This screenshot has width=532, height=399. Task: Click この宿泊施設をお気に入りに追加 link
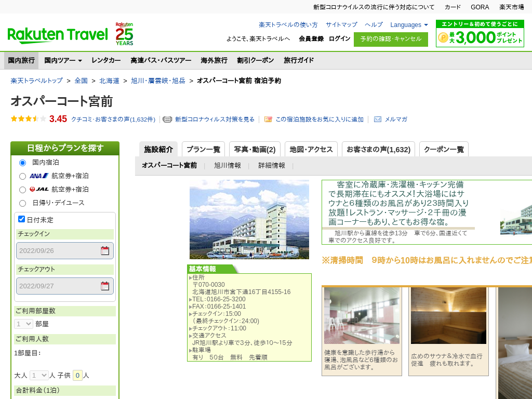tap(320, 119)
